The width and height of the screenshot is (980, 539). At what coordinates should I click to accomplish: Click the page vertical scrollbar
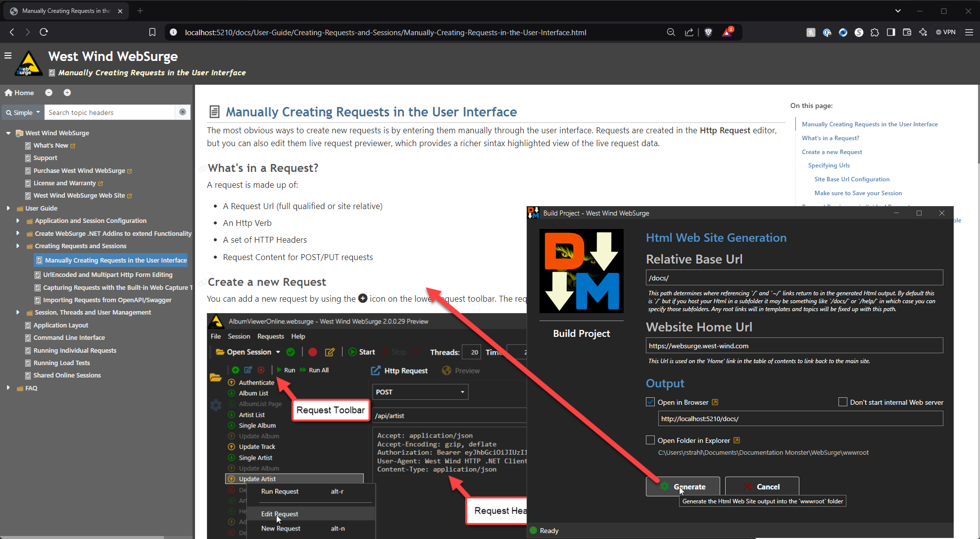coord(979,124)
